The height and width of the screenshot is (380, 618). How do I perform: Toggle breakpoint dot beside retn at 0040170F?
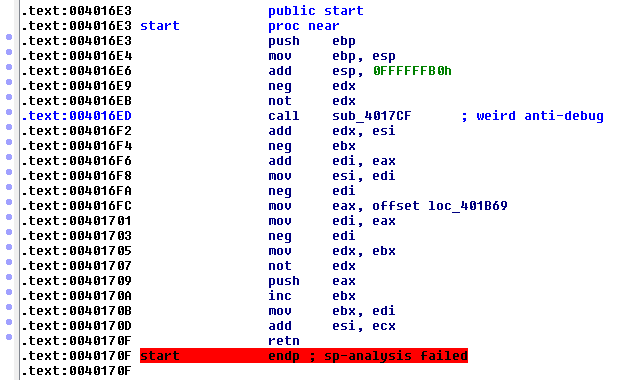[9, 337]
